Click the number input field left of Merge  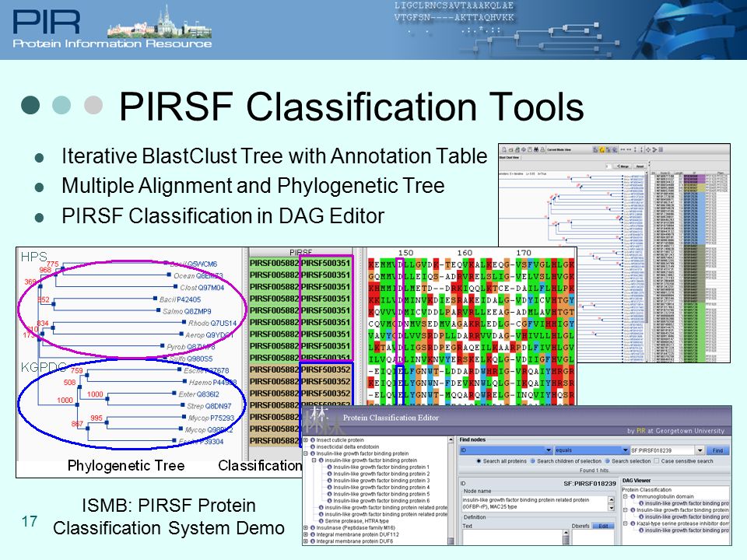[608, 166]
